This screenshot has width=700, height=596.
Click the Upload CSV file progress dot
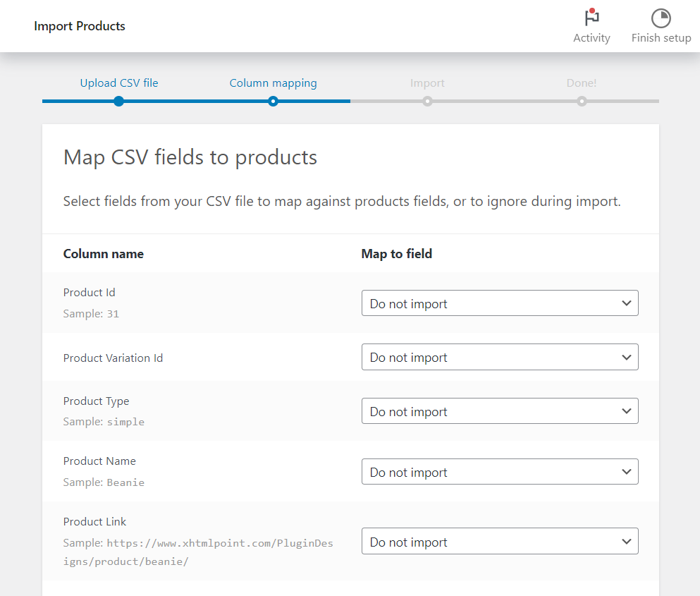coord(118,102)
